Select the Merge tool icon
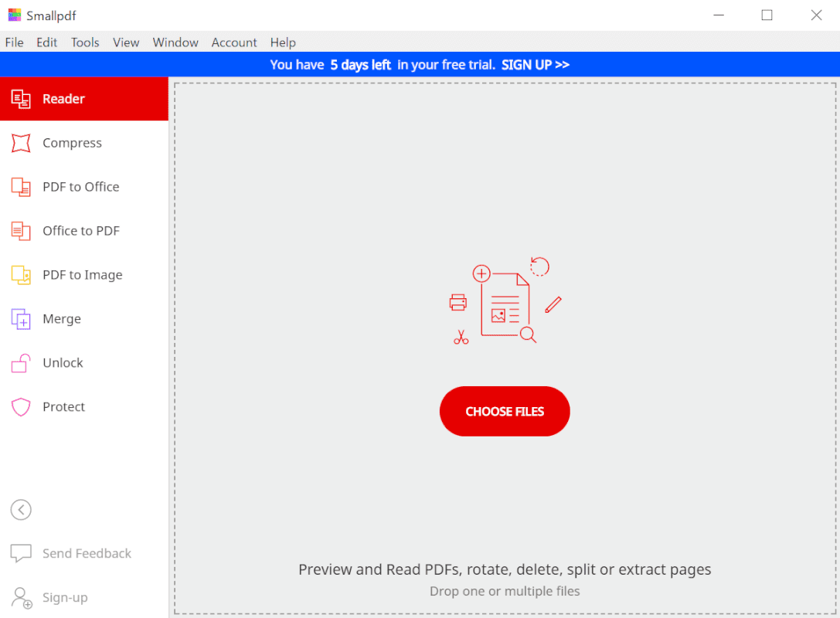 (21, 318)
